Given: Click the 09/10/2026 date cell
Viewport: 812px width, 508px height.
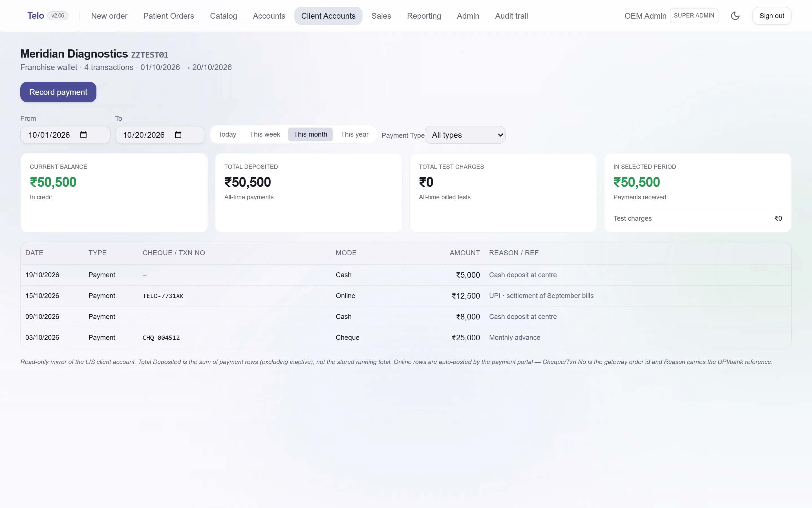Looking at the screenshot, I should (42, 316).
